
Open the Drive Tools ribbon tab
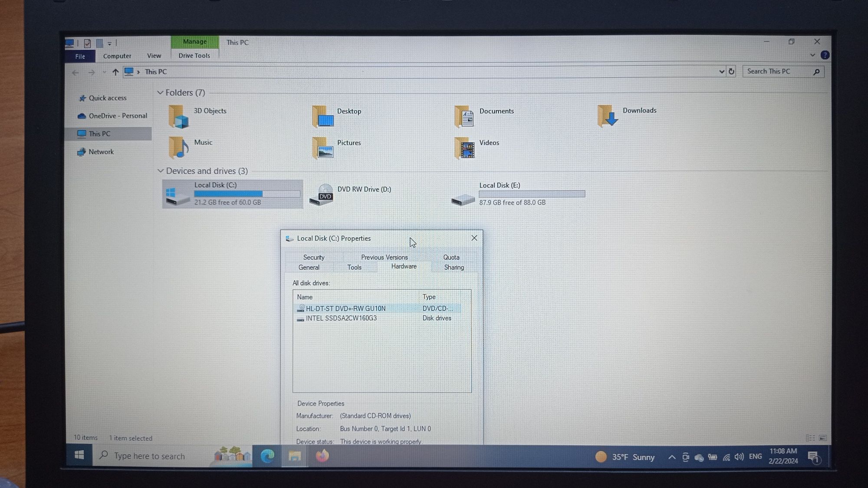(x=194, y=56)
